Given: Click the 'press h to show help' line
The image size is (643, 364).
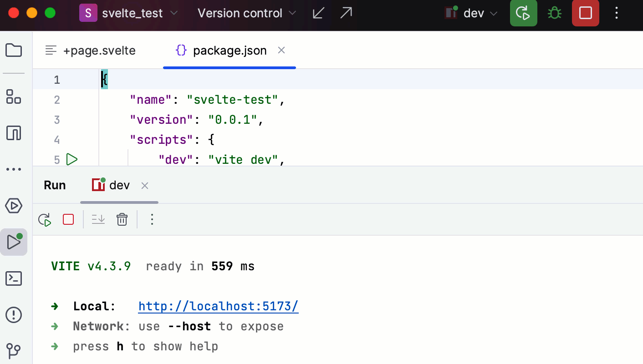Looking at the screenshot, I should click(145, 347).
